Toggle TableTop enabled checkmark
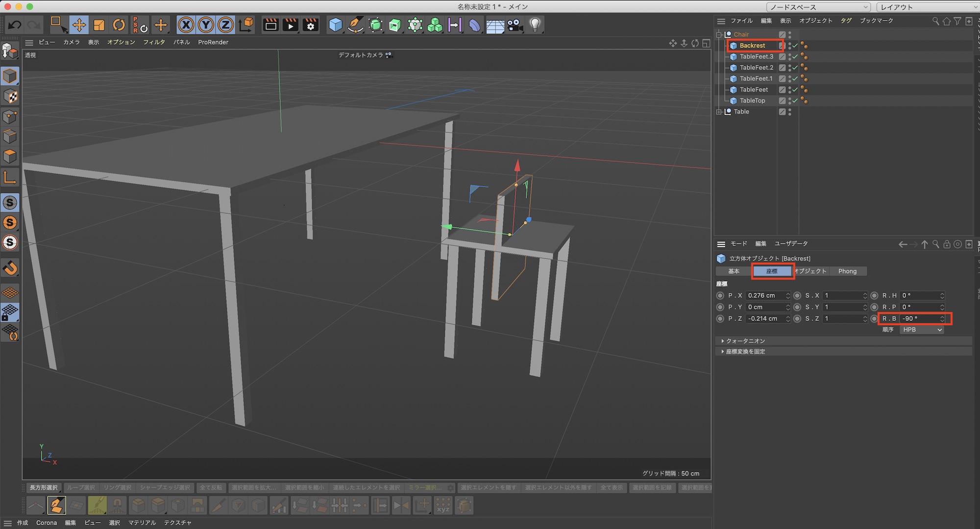This screenshot has height=529, width=980. click(795, 100)
